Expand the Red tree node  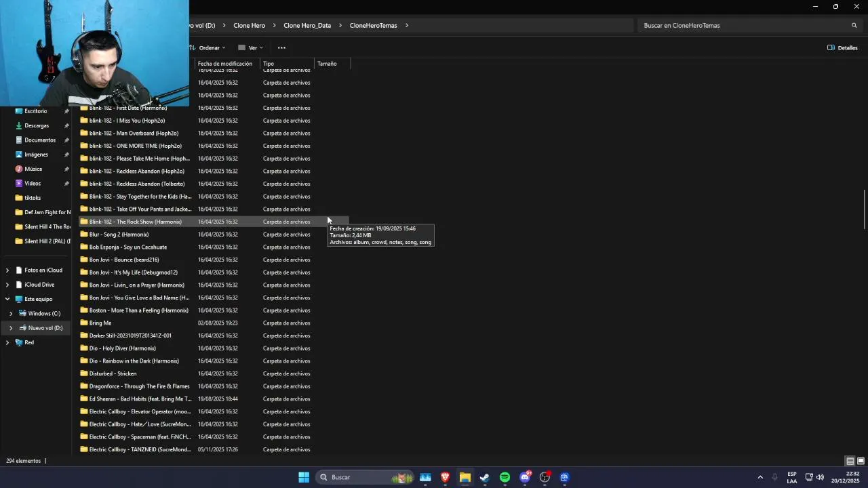7,342
